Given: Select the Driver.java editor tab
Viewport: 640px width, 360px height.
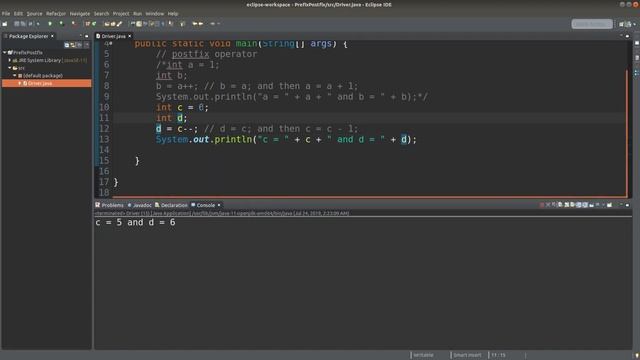Looking at the screenshot, I should pos(113,36).
